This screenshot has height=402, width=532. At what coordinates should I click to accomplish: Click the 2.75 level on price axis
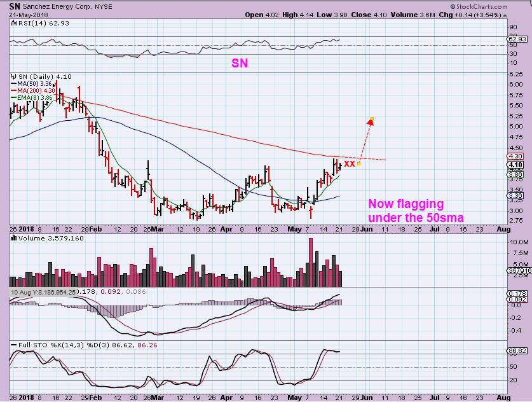tap(515, 220)
